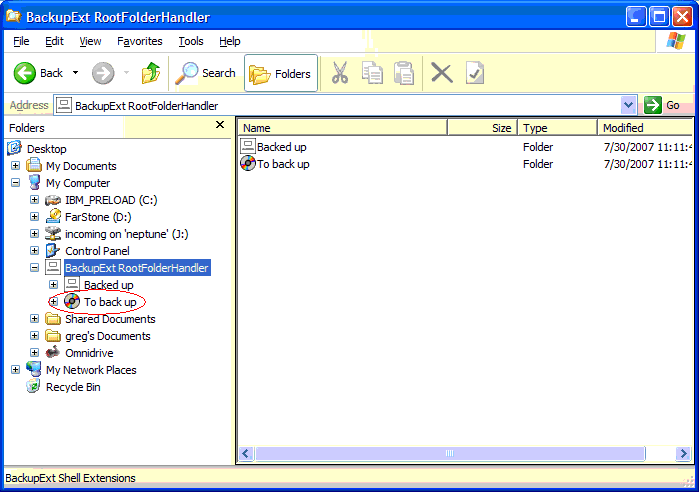This screenshot has width=699, height=492.
Task: Open the Edit menu
Action: coord(54,41)
